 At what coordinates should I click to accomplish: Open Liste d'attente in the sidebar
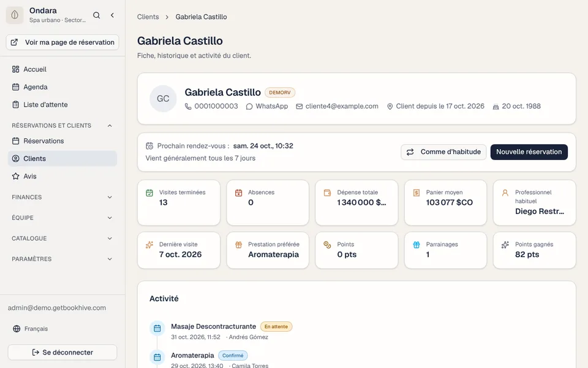pyautogui.click(x=62, y=105)
